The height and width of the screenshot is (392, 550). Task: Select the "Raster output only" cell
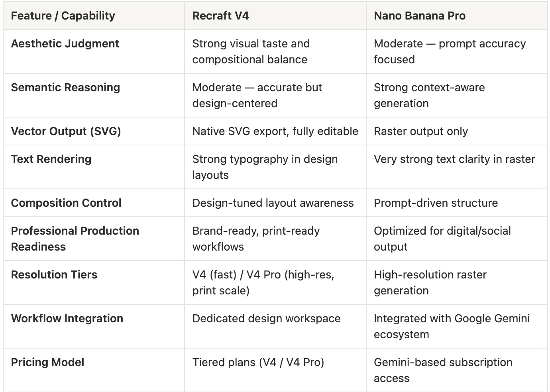coord(420,131)
